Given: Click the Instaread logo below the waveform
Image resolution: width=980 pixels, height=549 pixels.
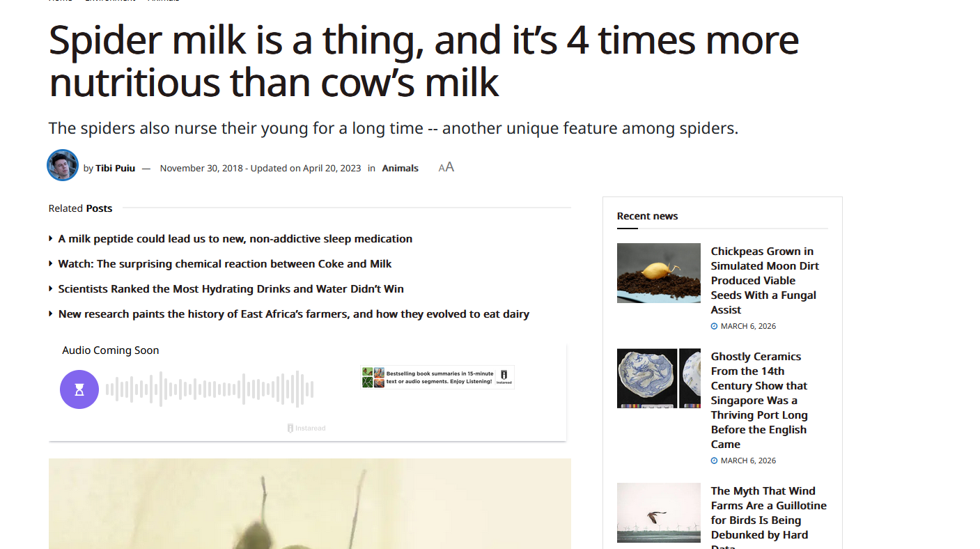Looking at the screenshot, I should pos(306,428).
